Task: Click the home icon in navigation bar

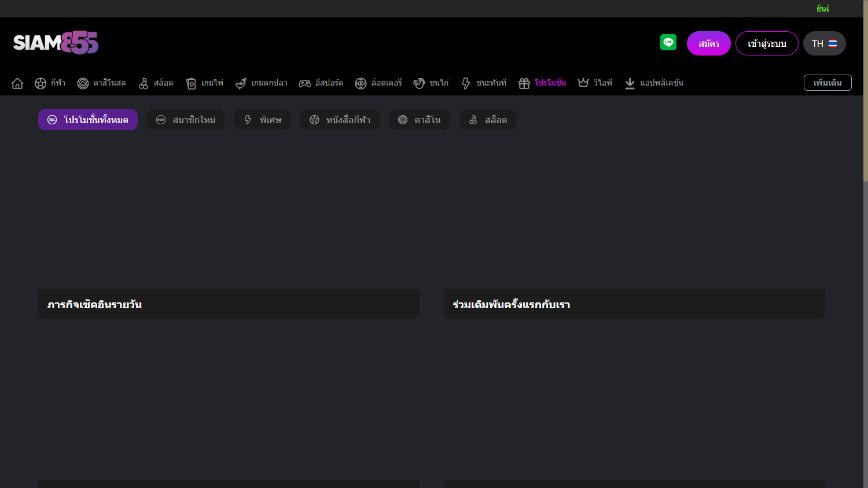Action: point(17,83)
